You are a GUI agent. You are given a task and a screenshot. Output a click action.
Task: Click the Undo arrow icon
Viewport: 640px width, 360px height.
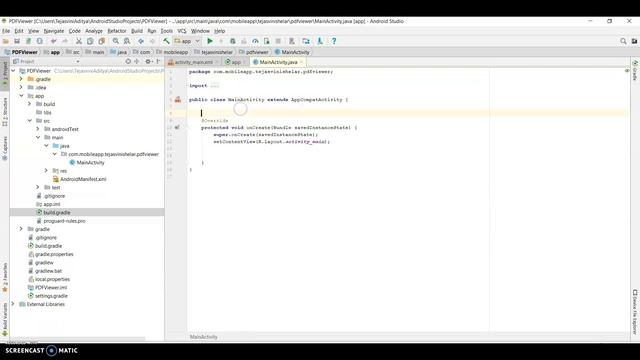53,41
